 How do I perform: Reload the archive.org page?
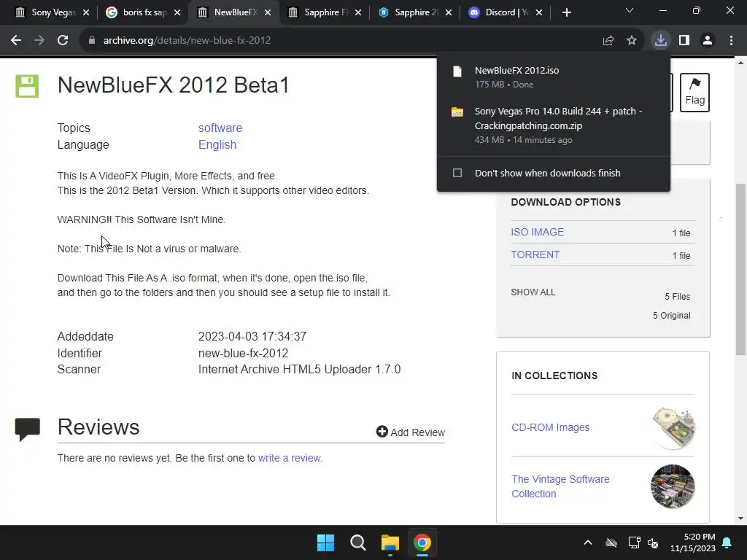(x=63, y=41)
